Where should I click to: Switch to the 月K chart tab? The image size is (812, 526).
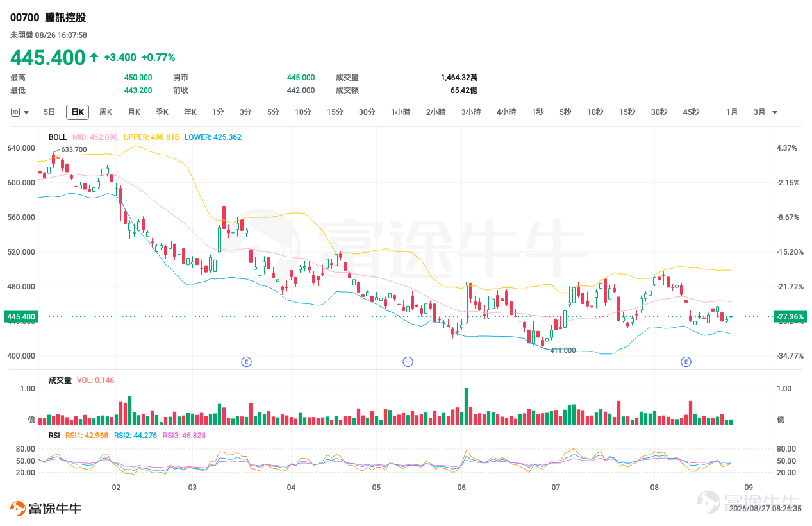coord(134,112)
